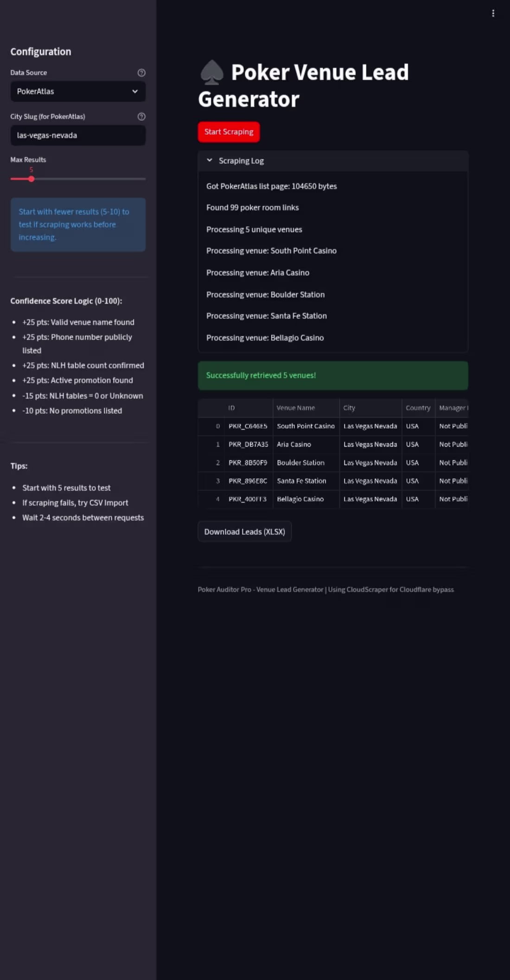
Task: Click the City column header
Action: click(x=349, y=408)
